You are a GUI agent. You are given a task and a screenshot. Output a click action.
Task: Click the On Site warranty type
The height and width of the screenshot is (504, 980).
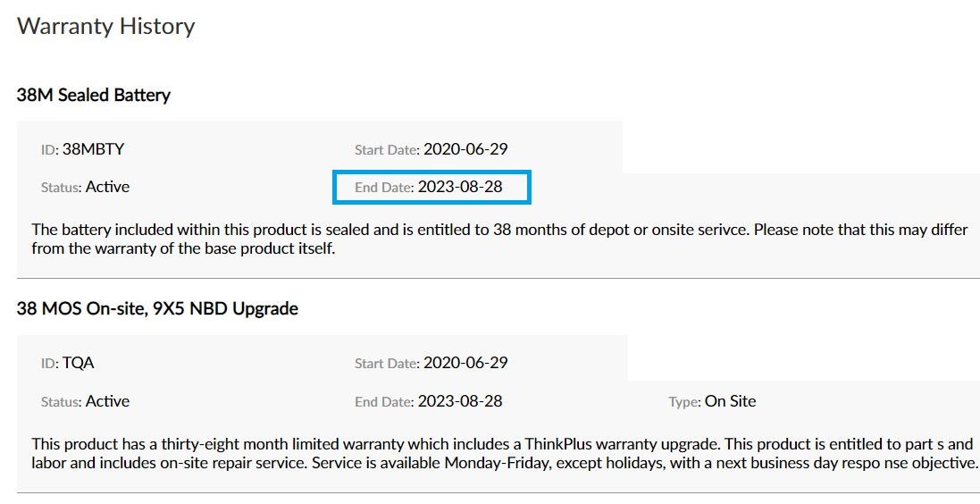(x=731, y=401)
